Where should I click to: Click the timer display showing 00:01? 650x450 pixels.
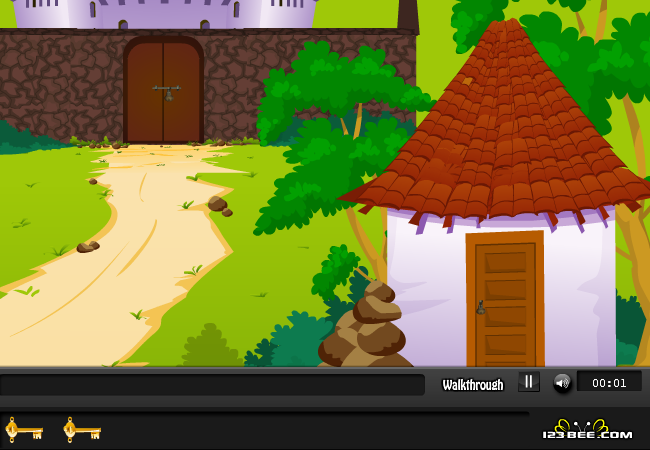[x=609, y=382]
